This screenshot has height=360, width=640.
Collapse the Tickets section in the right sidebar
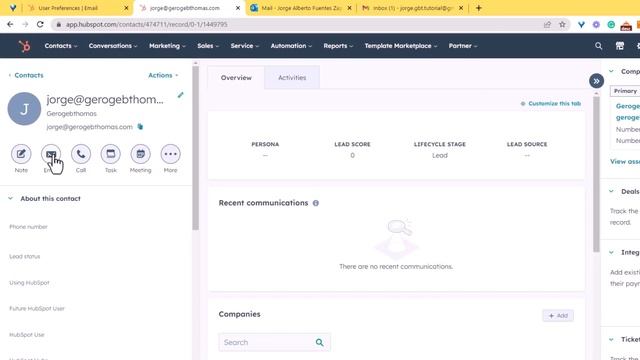point(611,339)
